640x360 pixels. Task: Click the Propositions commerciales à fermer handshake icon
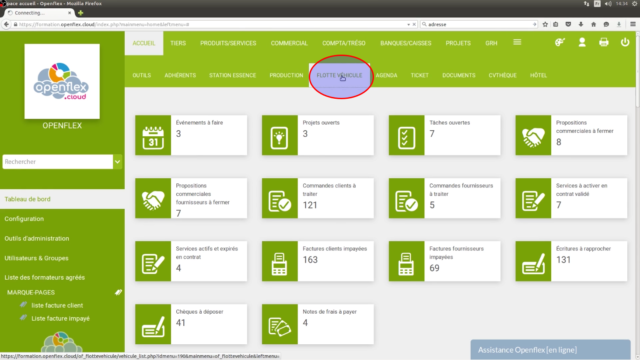coord(533,135)
